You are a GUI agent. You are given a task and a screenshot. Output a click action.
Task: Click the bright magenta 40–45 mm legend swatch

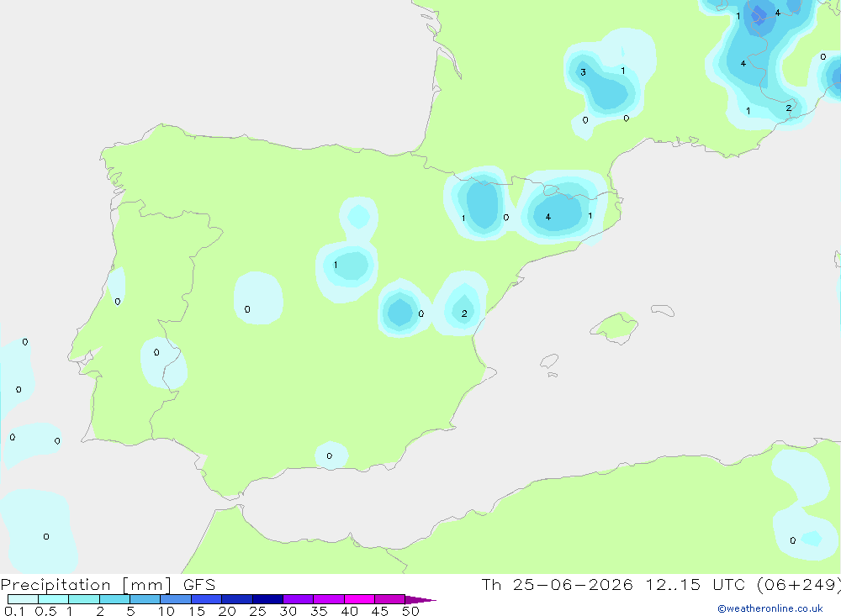359,599
